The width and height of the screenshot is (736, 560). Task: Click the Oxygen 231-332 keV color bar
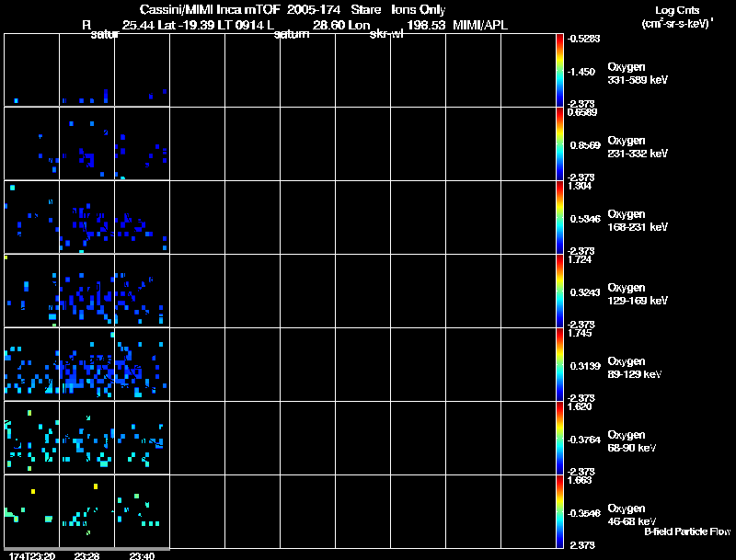[x=559, y=144]
